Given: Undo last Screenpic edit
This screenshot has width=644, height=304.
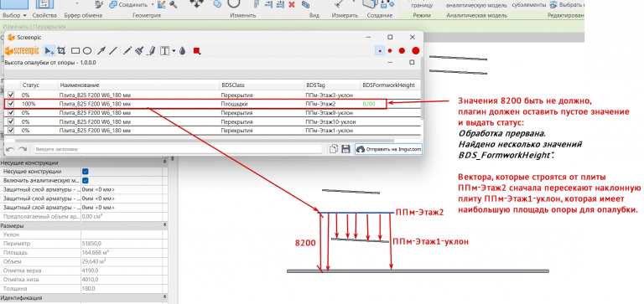Looking at the screenshot, I should tap(11, 149).
